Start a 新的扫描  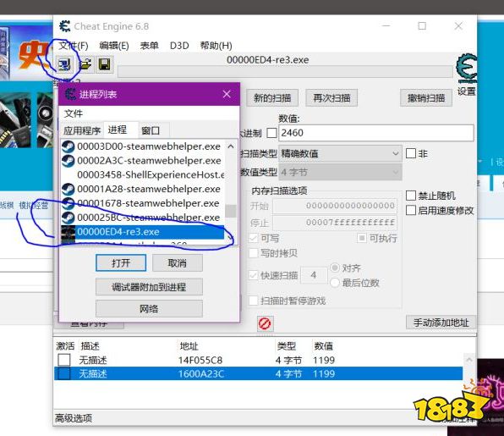coord(272,98)
